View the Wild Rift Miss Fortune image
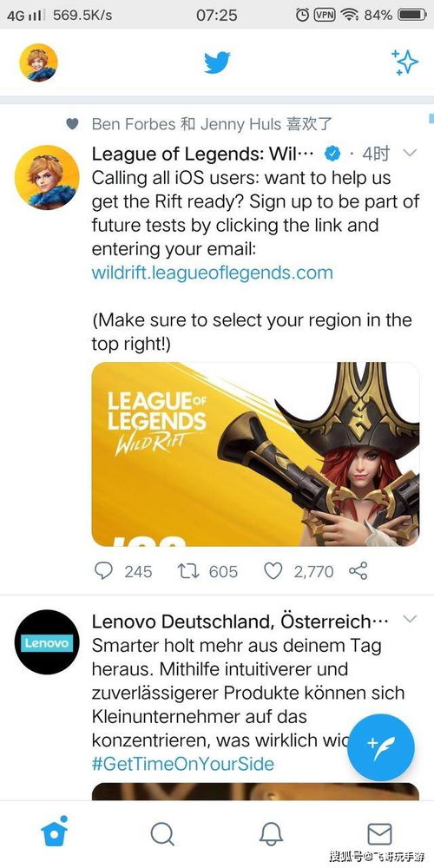 click(x=255, y=455)
